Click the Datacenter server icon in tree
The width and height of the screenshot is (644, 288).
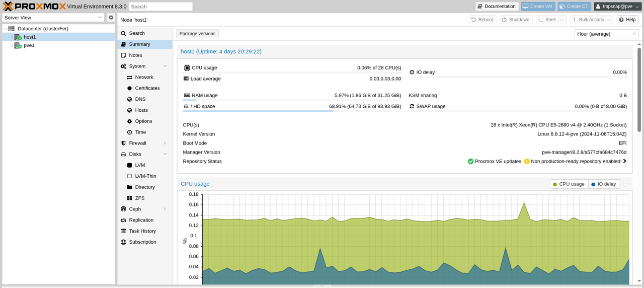[x=12, y=29]
